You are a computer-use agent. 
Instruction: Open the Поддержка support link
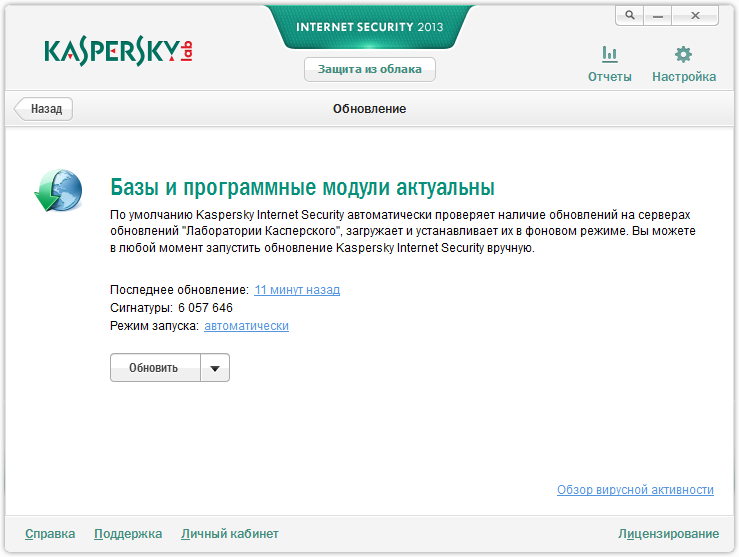(x=128, y=533)
